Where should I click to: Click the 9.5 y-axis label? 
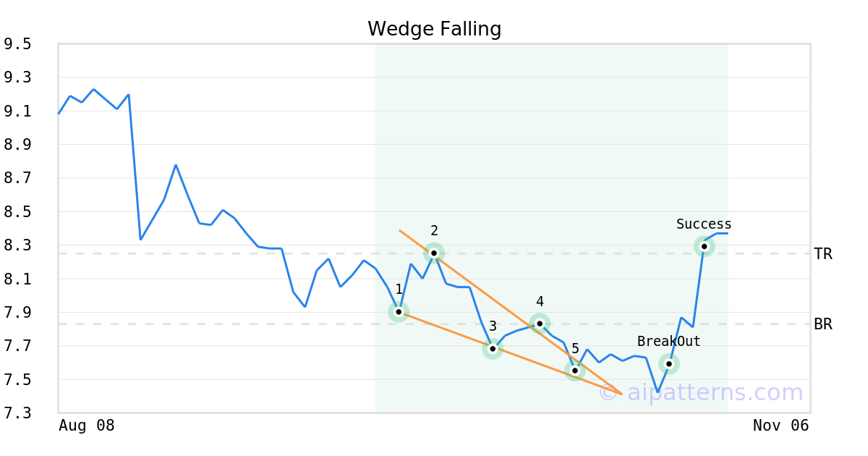pos(17,44)
